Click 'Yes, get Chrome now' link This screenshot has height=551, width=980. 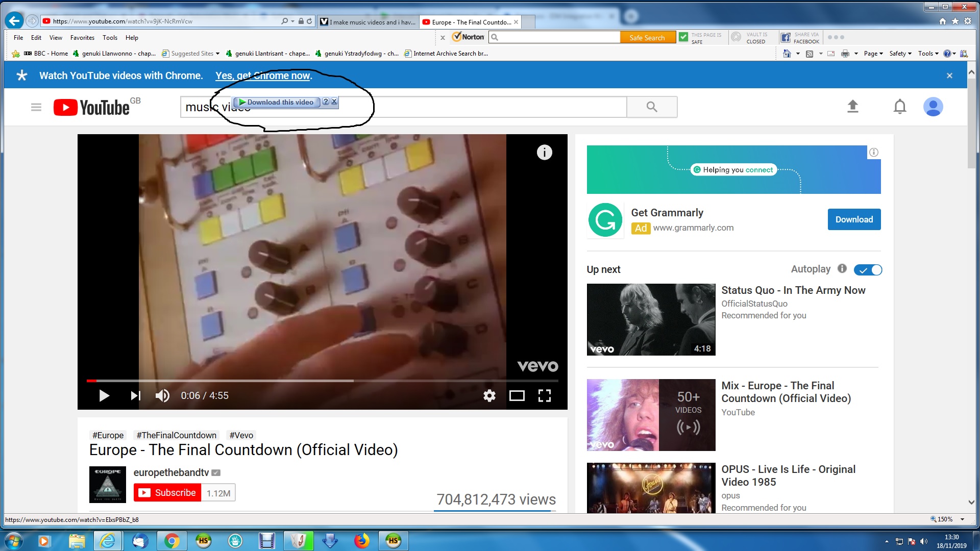pos(262,76)
